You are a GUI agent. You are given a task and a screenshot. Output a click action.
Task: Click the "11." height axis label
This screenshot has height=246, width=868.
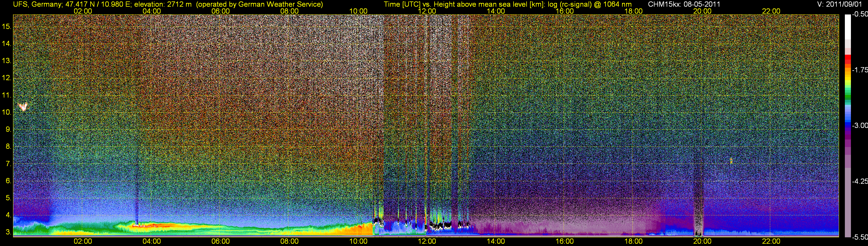click(6, 95)
